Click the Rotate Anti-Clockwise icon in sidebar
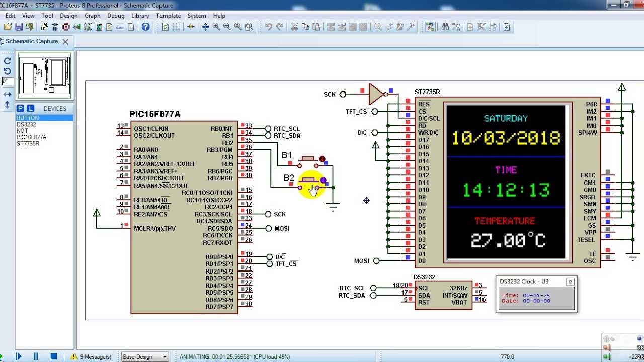The image size is (644, 362). tap(7, 71)
